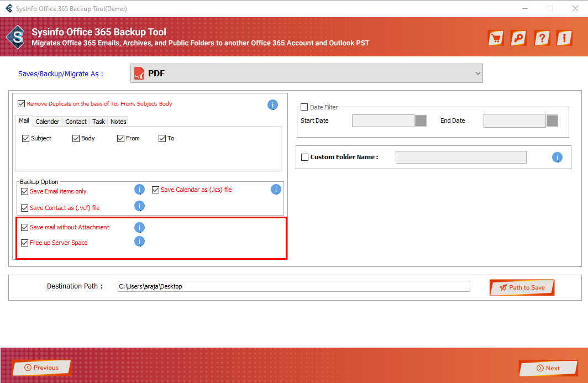The height and width of the screenshot is (383, 588).
Task: Close the SysInfo Backup Tool window
Action: tap(575, 8)
